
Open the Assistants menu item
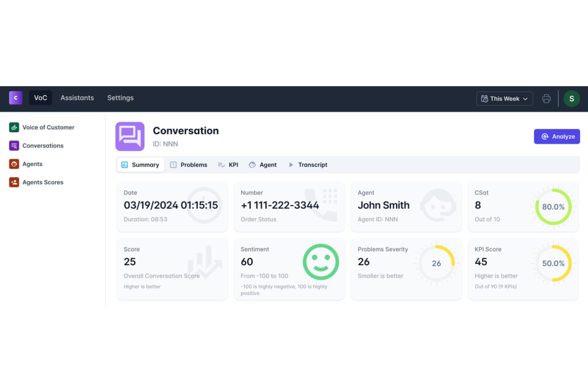point(77,98)
